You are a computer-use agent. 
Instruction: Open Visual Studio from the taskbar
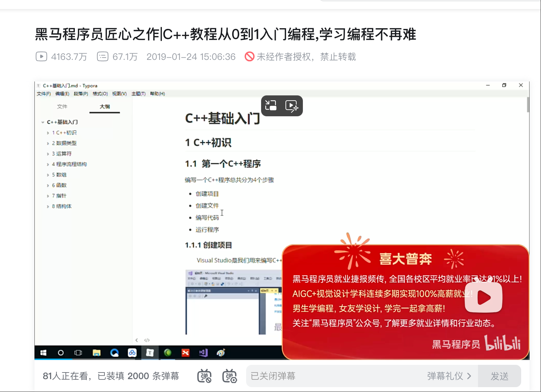(x=203, y=353)
